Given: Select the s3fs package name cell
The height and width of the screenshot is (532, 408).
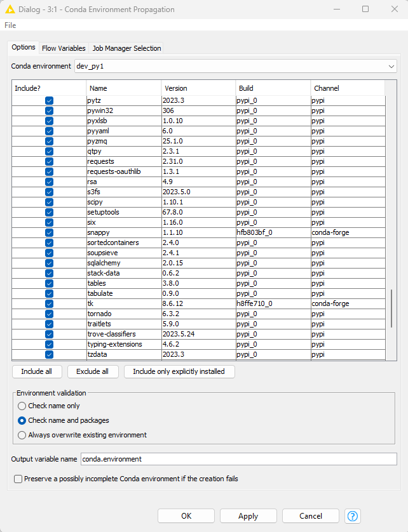Looking at the screenshot, I should coord(124,192).
